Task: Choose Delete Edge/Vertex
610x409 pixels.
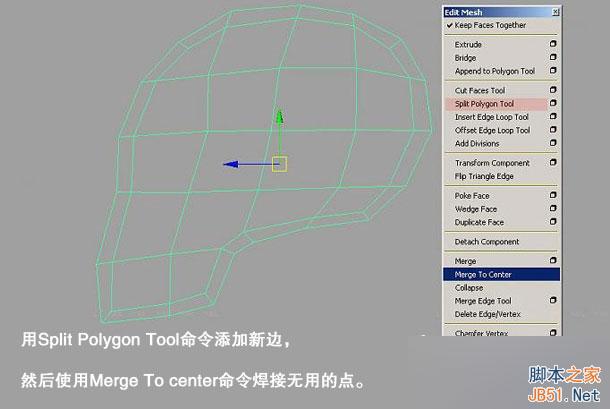Action: [x=487, y=314]
